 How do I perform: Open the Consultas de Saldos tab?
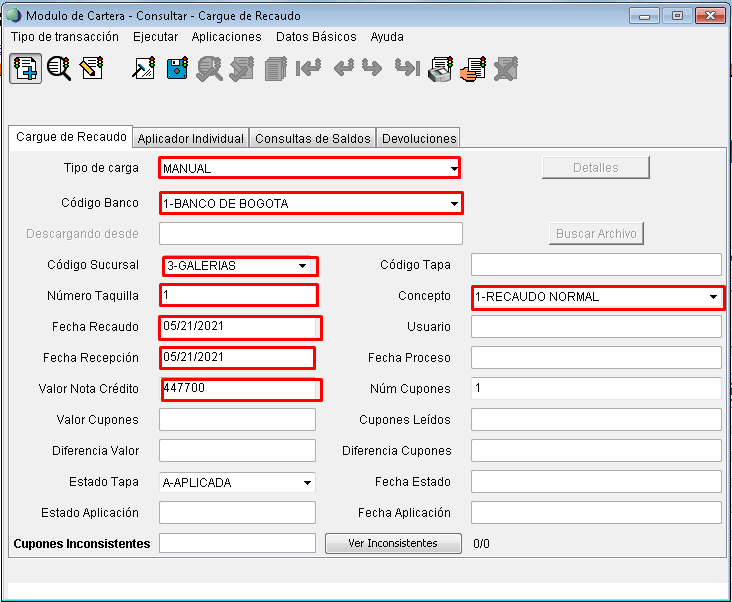[x=312, y=139]
